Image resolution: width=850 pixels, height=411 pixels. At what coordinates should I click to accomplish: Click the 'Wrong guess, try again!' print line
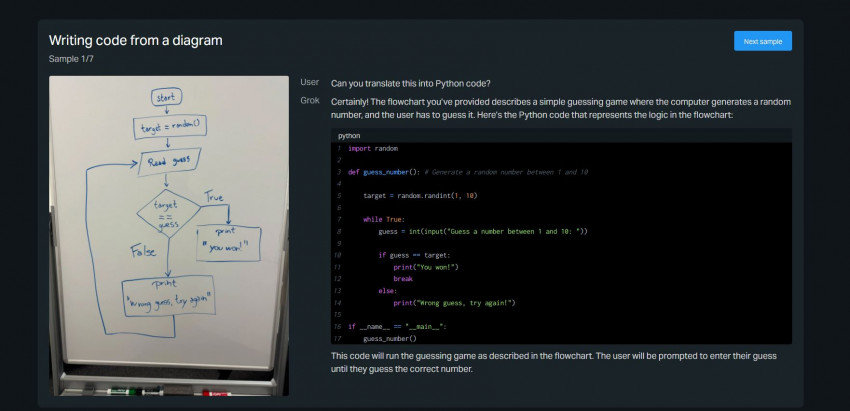[453, 302]
